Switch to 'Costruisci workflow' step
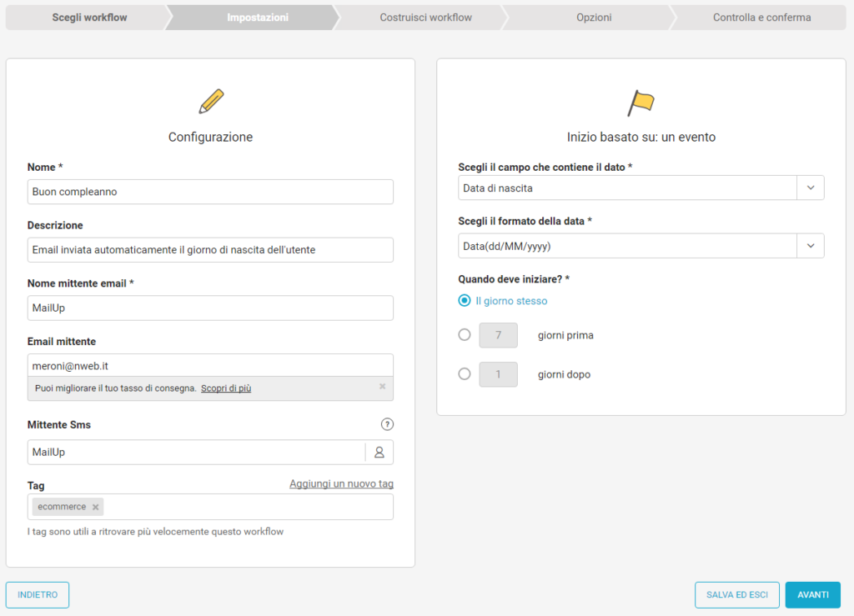This screenshot has width=854, height=616. pos(425,18)
